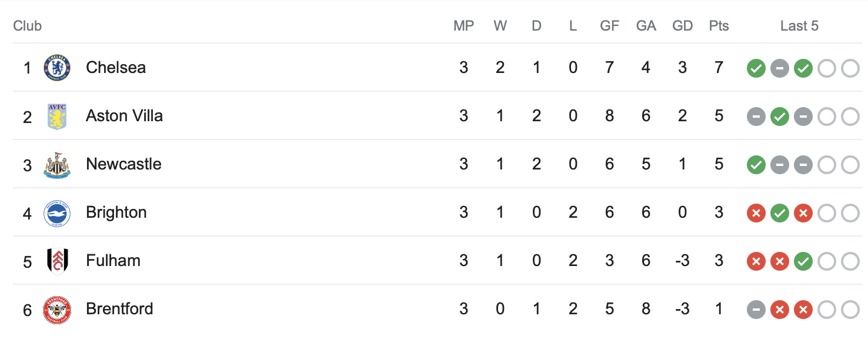Select Chelsea's first green win result icon
The image size is (868, 339).
pos(756,69)
